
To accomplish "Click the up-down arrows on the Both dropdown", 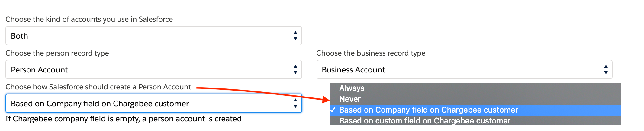I will 295,36.
